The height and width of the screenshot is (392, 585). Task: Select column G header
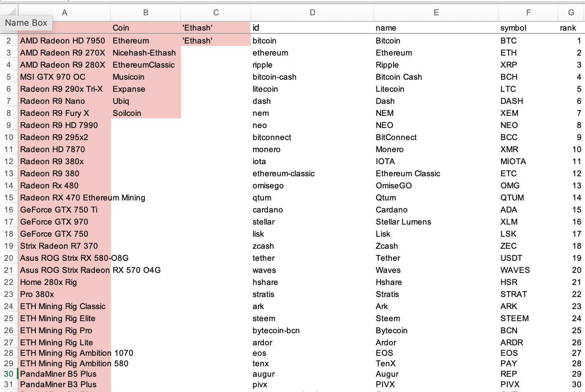click(x=571, y=12)
